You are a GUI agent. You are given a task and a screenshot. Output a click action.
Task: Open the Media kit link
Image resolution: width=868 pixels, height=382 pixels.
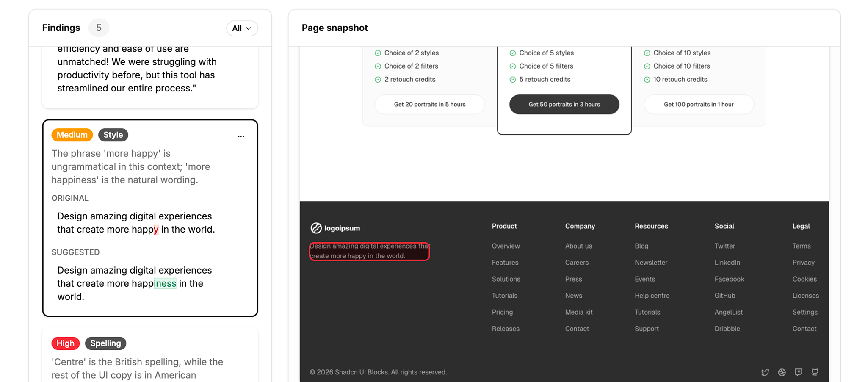pos(579,312)
